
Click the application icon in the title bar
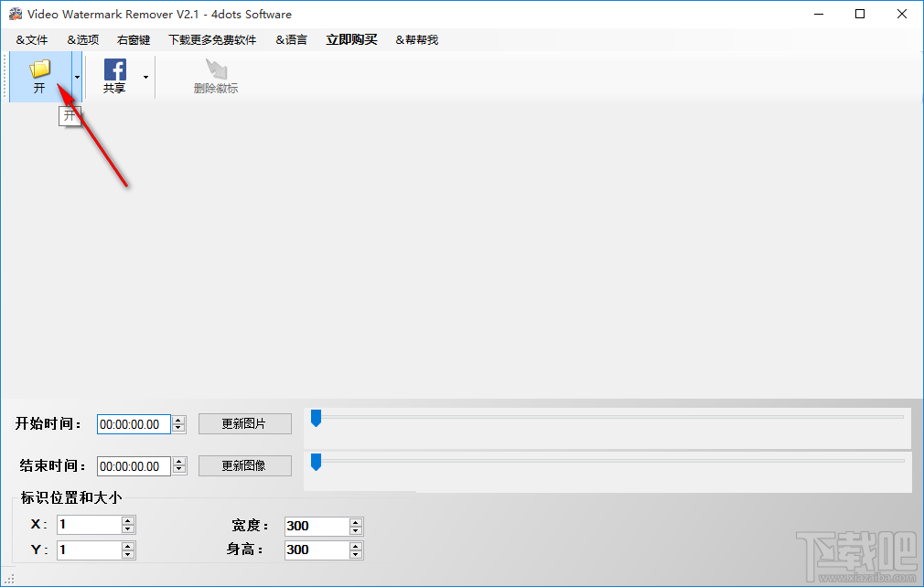15,14
